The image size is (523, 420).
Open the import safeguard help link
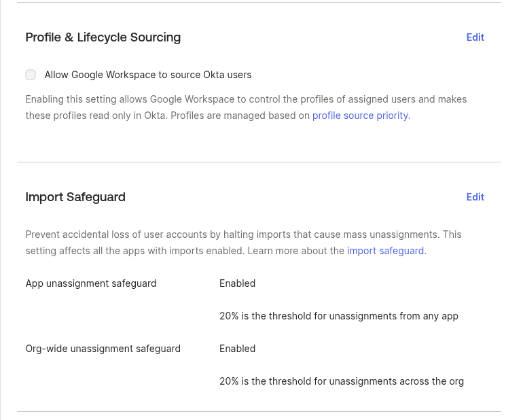(x=385, y=251)
